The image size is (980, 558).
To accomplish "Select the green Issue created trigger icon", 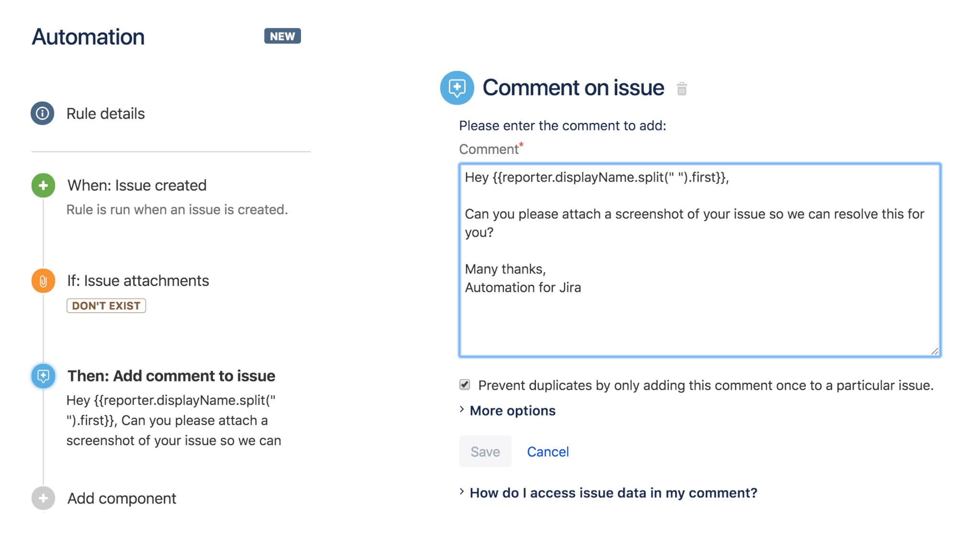I will pyautogui.click(x=43, y=186).
